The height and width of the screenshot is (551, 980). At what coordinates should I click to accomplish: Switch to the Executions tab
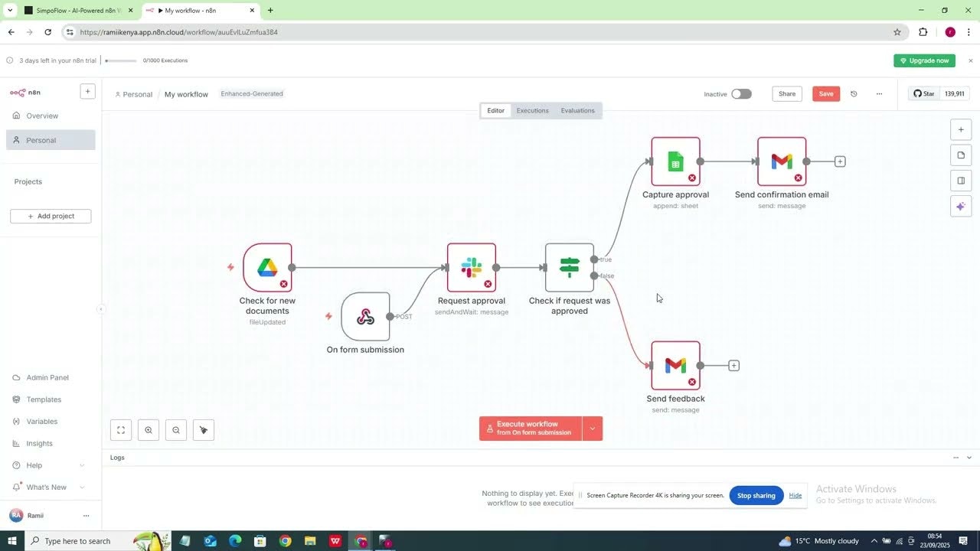click(532, 111)
